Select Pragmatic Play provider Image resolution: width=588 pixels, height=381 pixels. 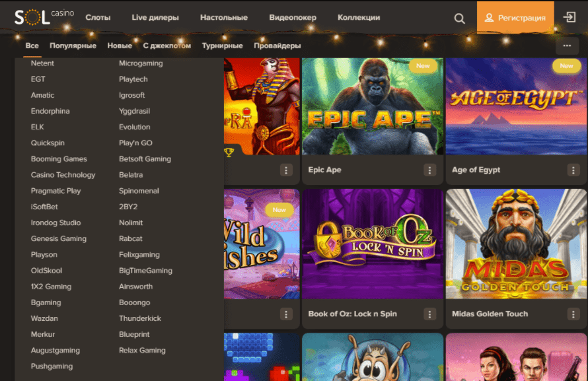[56, 191]
